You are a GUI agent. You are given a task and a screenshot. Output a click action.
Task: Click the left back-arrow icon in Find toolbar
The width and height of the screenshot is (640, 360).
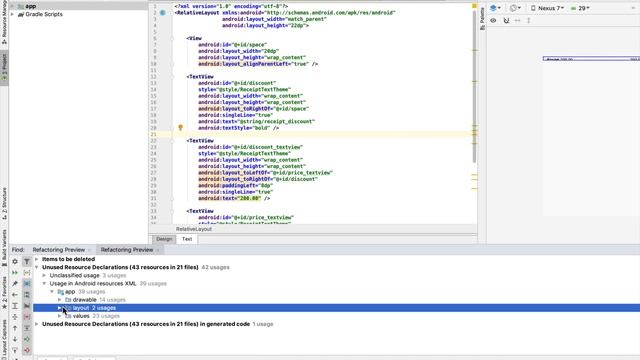coord(15,294)
